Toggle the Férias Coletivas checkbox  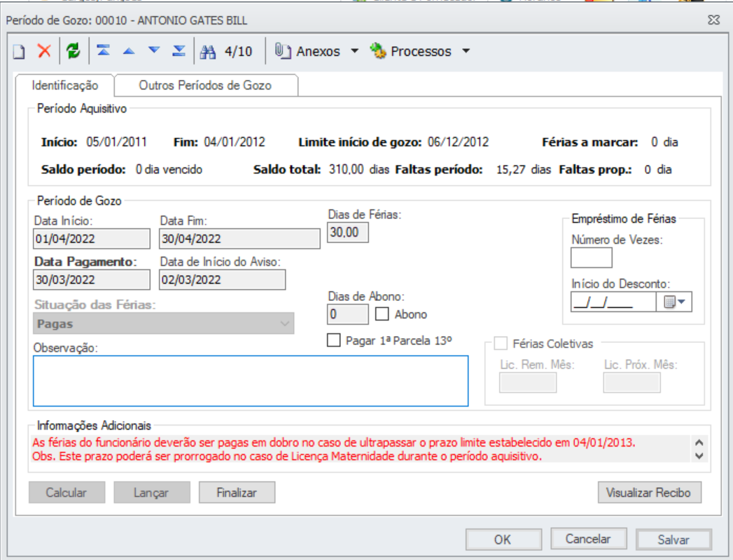point(501,344)
